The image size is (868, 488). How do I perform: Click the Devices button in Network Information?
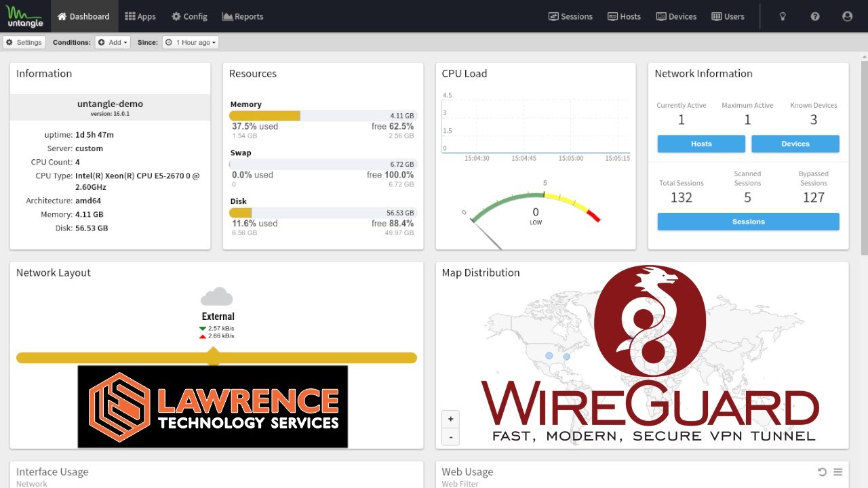795,144
